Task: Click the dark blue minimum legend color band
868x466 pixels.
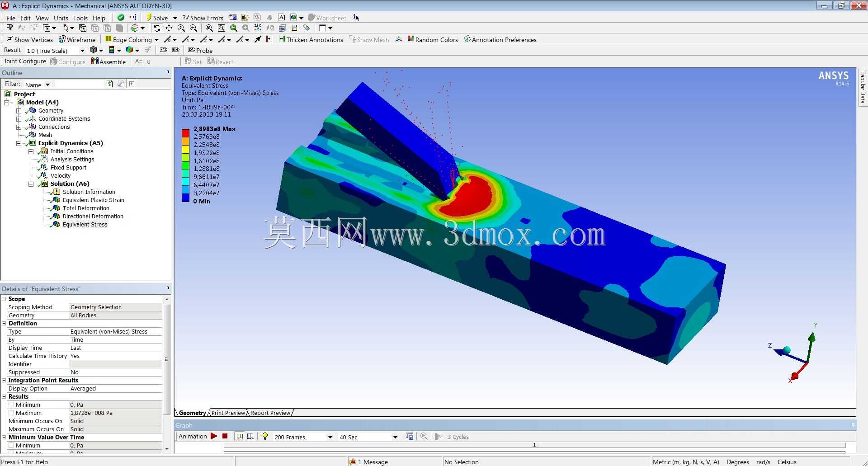Action: [x=185, y=198]
